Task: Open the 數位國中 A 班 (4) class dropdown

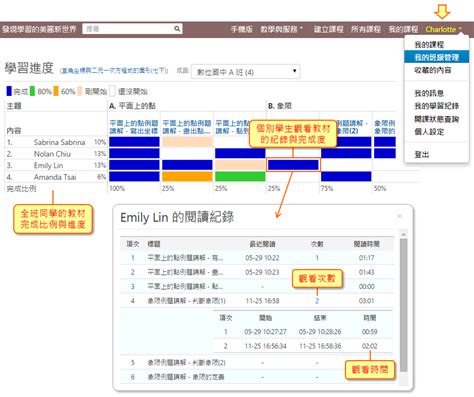Action: (x=246, y=72)
